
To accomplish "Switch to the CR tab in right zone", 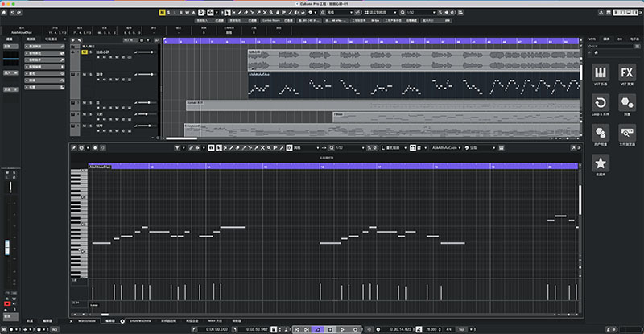I will coord(619,39).
